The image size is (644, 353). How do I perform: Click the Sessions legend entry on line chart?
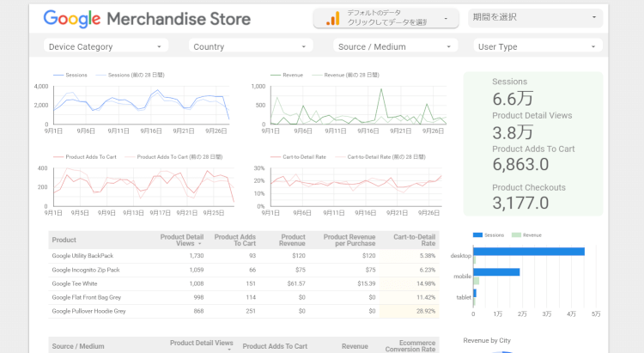pos(70,76)
